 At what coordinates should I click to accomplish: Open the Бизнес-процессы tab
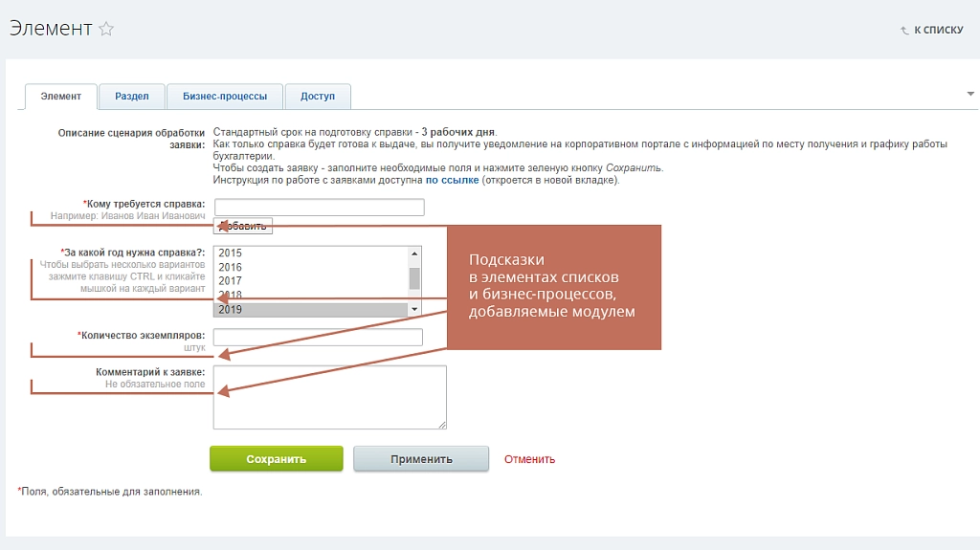coord(224,97)
